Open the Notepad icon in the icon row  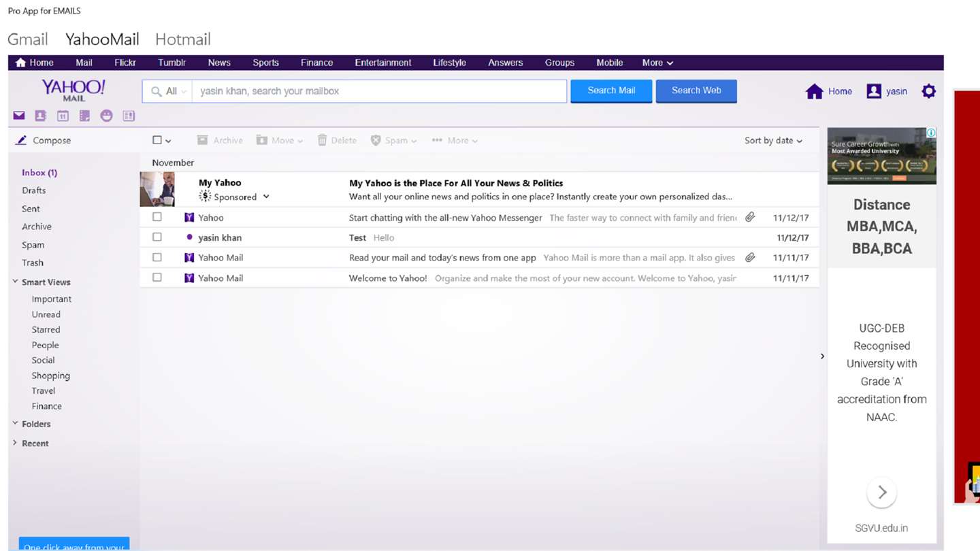pyautogui.click(x=84, y=116)
